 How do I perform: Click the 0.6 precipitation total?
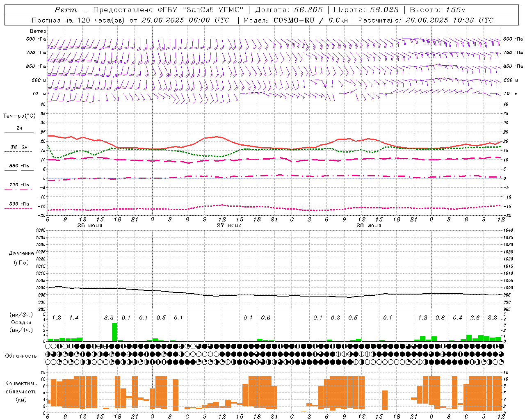click(266, 317)
